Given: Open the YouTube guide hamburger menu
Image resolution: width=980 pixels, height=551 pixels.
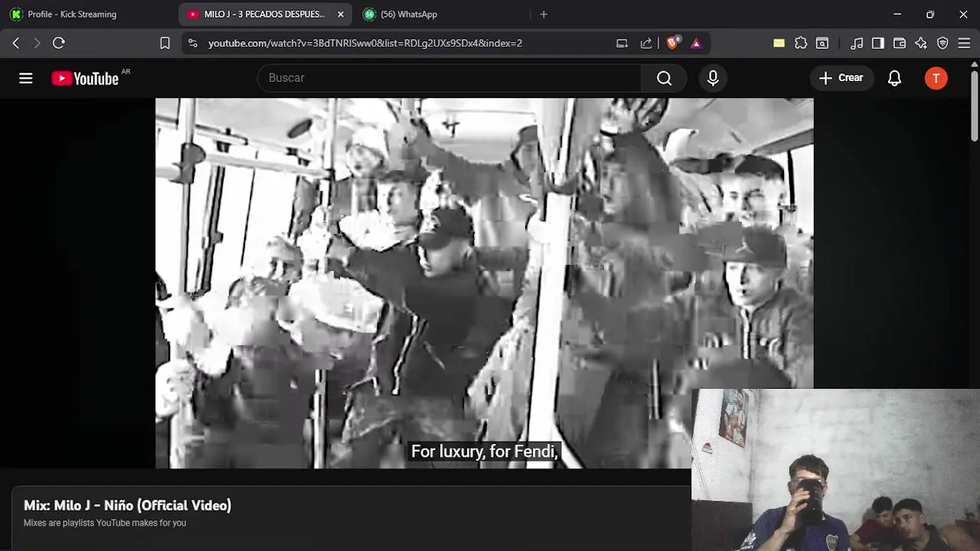Looking at the screenshot, I should pos(26,78).
